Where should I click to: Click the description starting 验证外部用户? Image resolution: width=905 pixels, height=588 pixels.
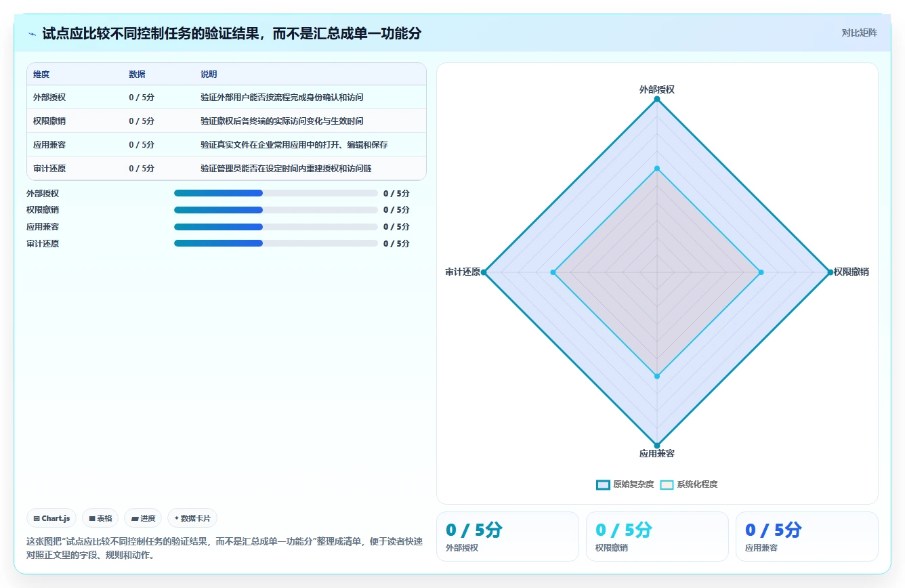(282, 98)
